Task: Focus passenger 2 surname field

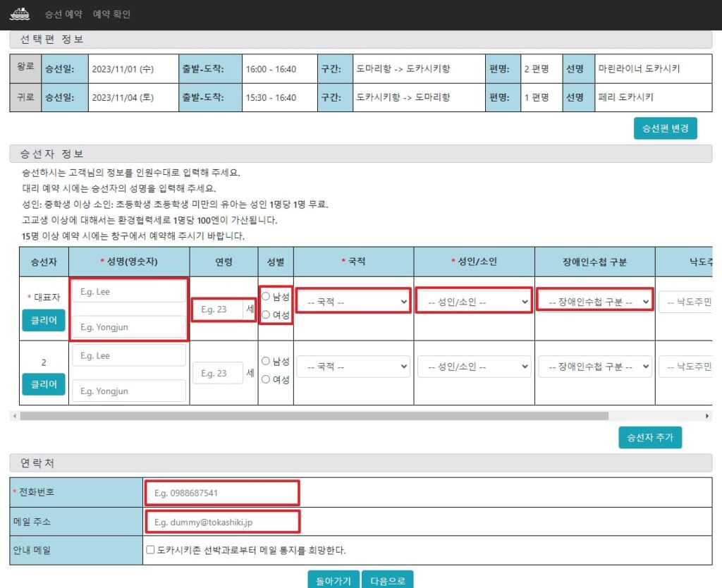Action: coord(129,355)
